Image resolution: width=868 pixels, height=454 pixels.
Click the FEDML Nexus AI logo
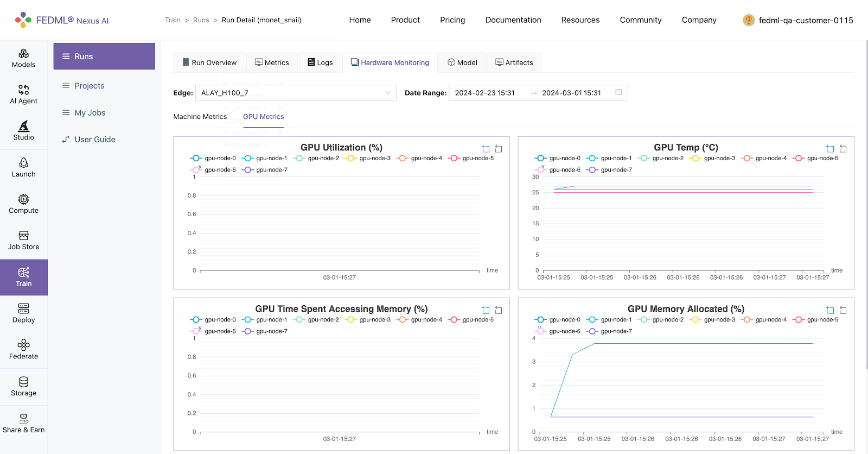62,20
